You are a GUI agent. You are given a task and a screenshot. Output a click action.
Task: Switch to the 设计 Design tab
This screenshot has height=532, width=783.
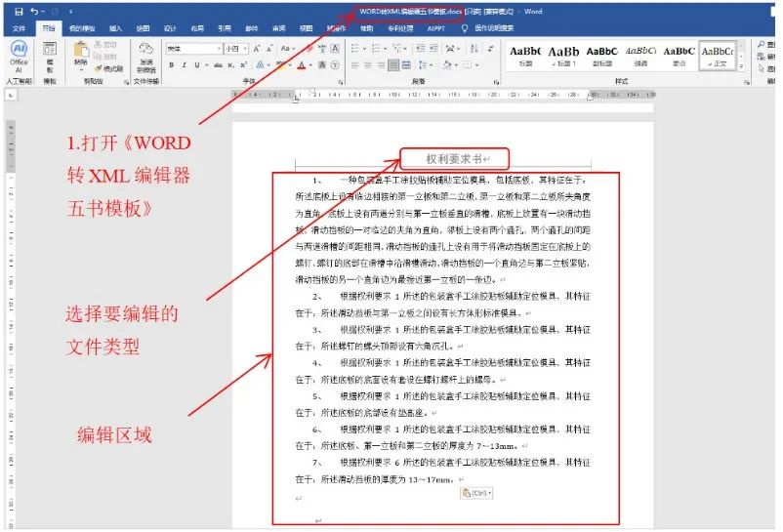pos(170,28)
